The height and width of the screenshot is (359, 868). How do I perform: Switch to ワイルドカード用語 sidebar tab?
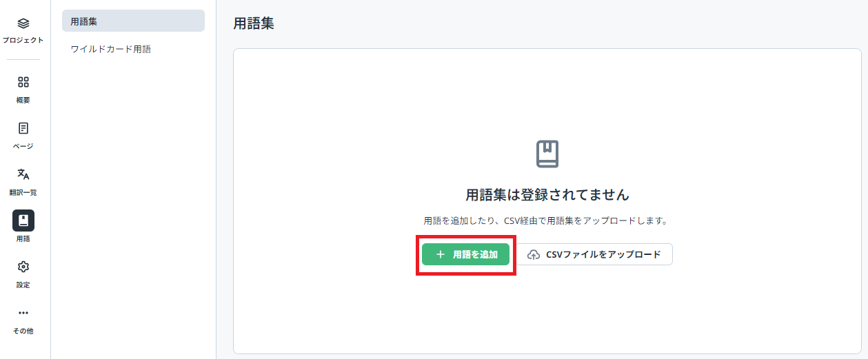pos(111,49)
